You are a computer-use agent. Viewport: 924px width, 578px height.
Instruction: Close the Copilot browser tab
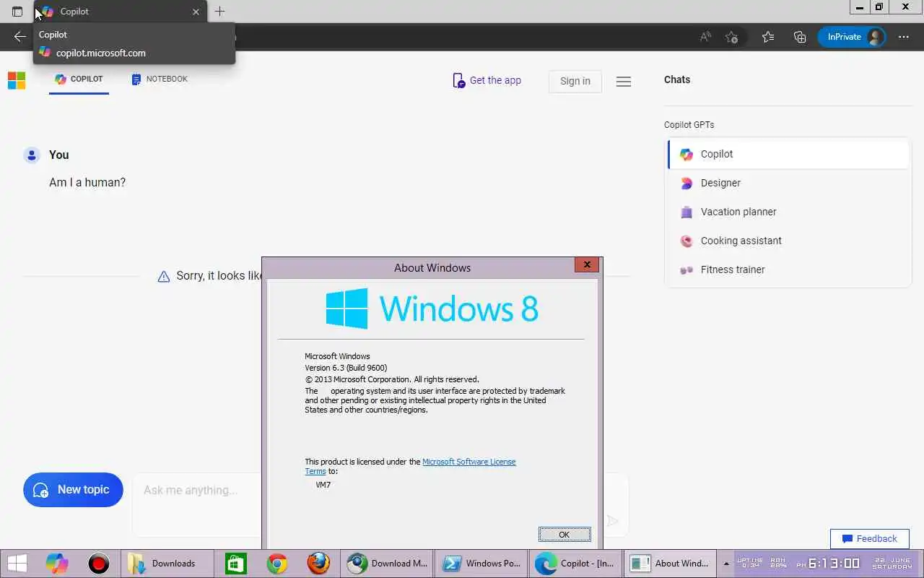pos(196,12)
